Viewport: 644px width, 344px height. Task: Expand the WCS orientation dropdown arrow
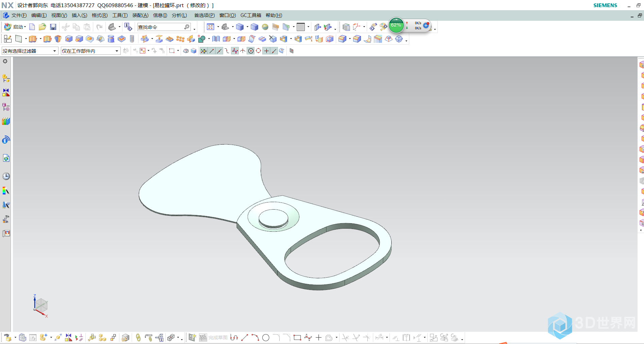[364, 27]
